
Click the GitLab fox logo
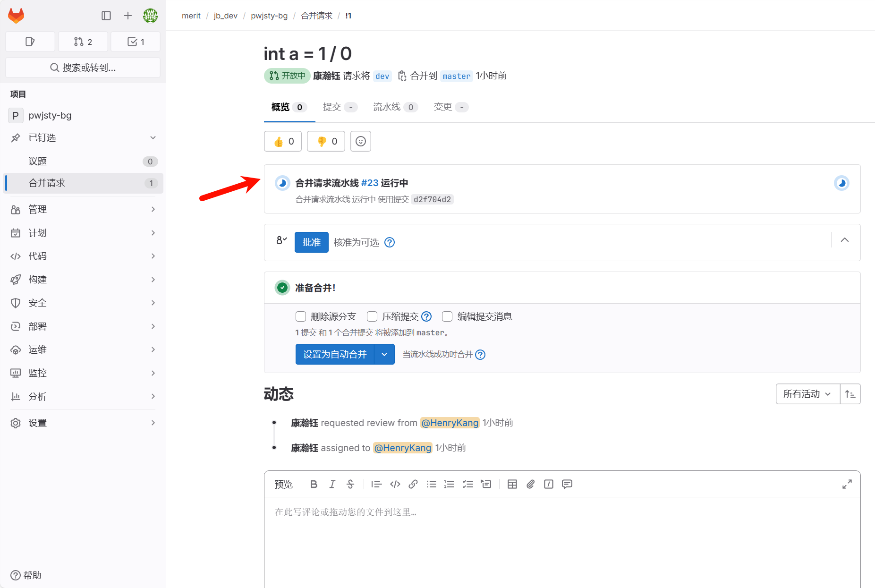[16, 16]
